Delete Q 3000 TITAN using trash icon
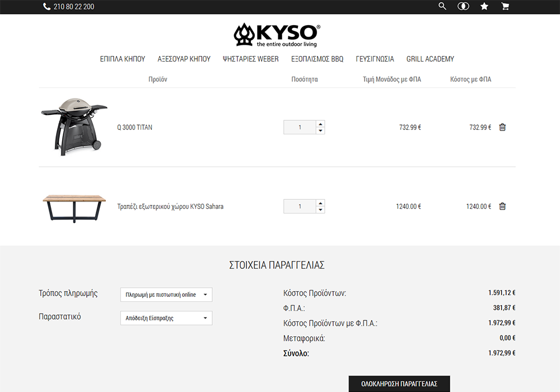Image resolution: width=560 pixels, height=392 pixels. tap(502, 127)
